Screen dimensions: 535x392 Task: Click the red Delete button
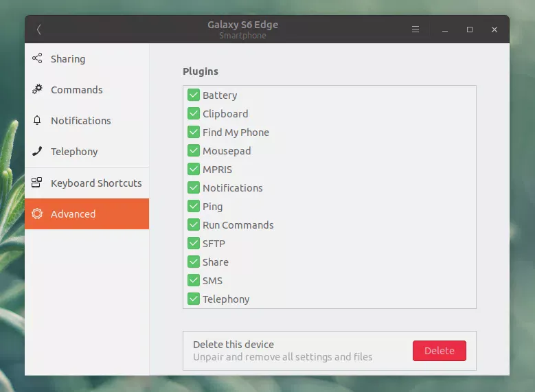[439, 350]
